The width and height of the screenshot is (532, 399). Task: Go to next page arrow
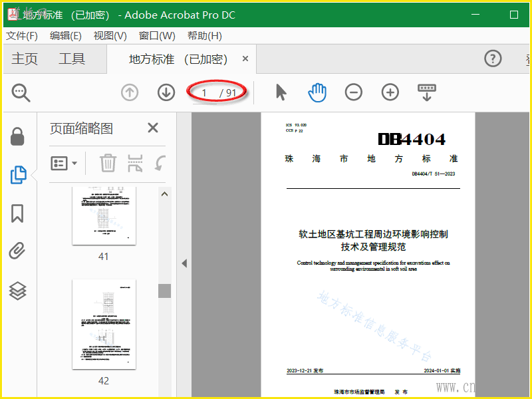166,92
